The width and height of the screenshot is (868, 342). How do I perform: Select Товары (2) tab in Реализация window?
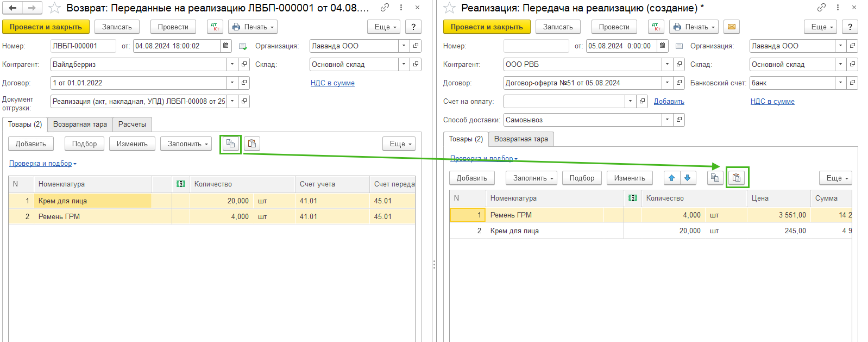(x=466, y=139)
